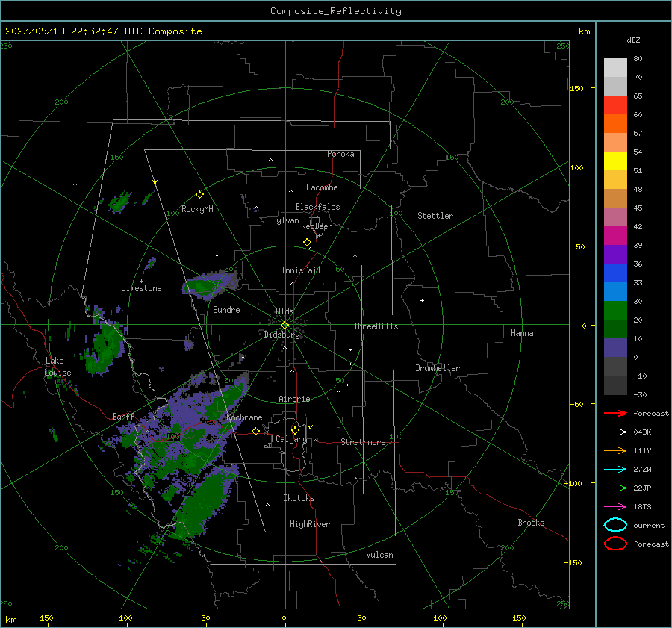Viewport: 672px width, 628px height.
Task: Click the yellow diamond marker above Calgary
Action: [295, 430]
